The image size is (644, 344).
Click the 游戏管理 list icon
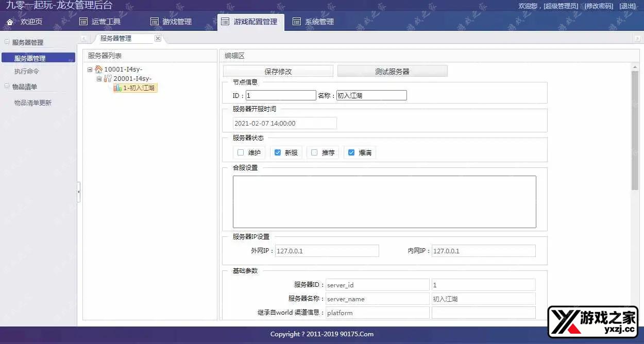coord(154,22)
